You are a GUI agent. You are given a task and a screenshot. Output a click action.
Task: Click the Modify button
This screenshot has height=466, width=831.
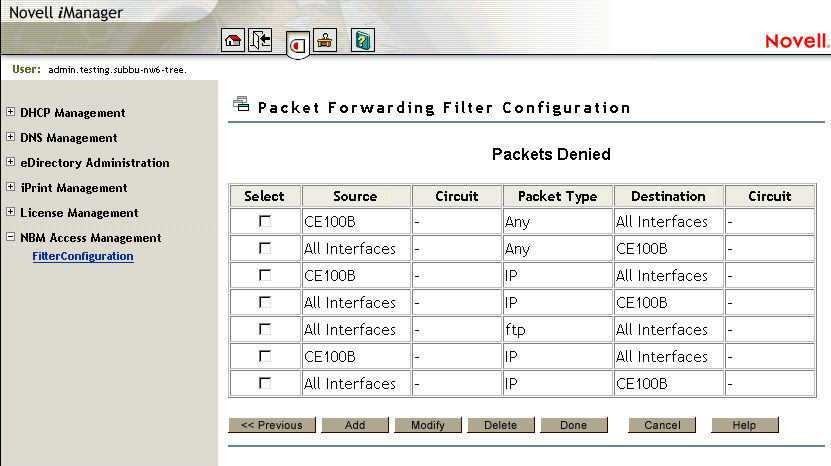point(428,425)
